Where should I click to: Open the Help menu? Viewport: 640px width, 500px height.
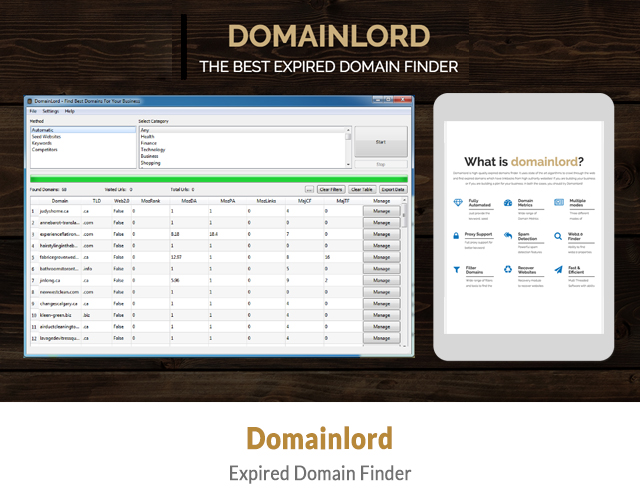pyautogui.click(x=70, y=111)
